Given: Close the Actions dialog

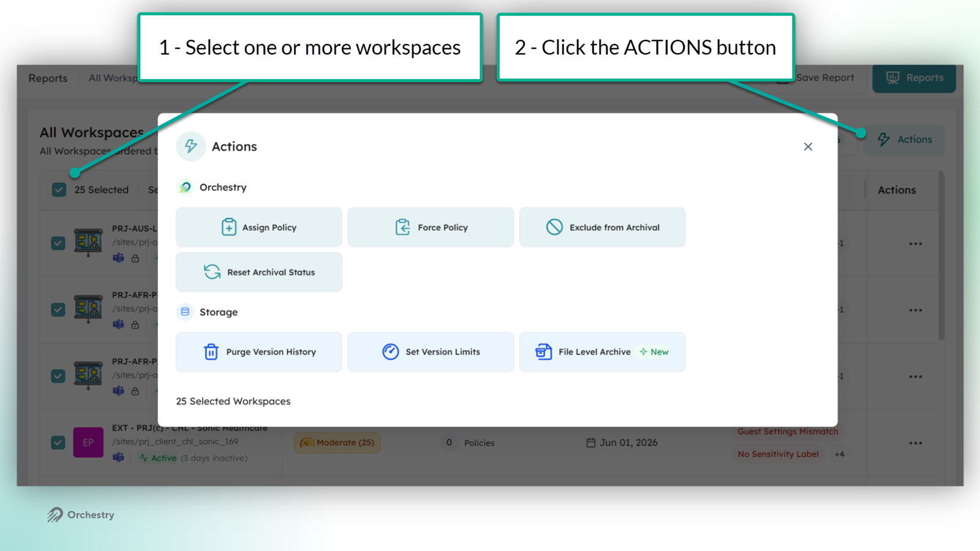Looking at the screenshot, I should 808,147.
